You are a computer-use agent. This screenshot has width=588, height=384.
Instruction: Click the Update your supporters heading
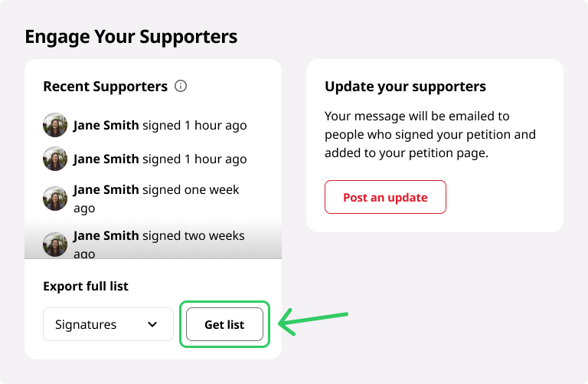click(405, 87)
